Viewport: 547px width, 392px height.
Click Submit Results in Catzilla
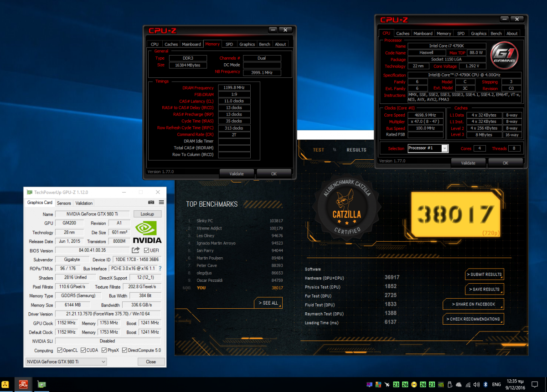coord(484,274)
